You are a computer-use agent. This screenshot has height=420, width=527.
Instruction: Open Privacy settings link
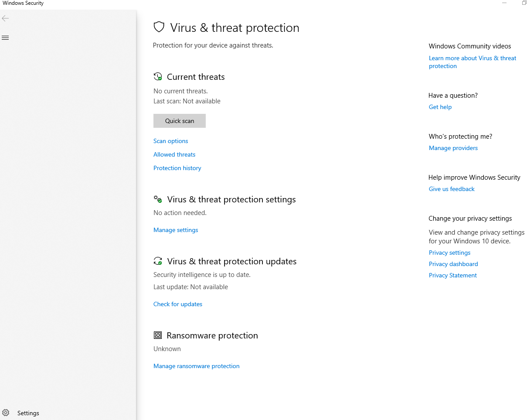point(450,253)
